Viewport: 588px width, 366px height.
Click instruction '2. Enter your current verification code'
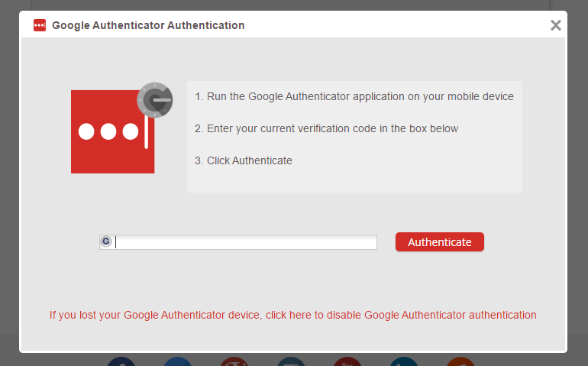(x=326, y=128)
